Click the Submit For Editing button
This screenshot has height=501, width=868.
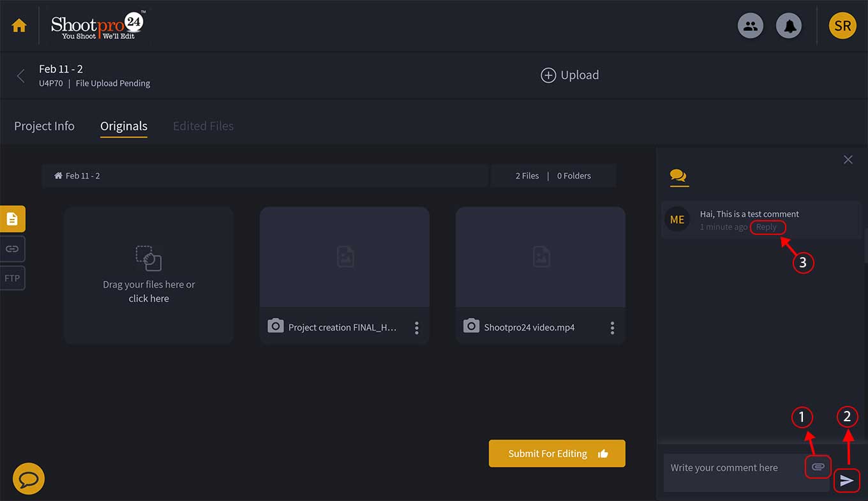click(557, 454)
